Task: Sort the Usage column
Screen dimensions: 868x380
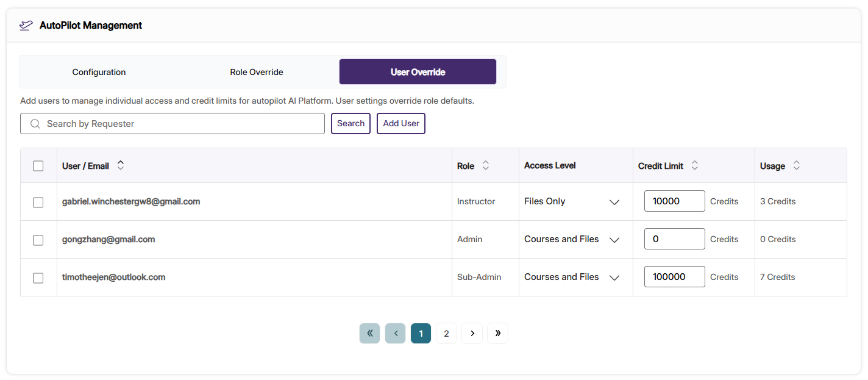Action: (x=796, y=165)
